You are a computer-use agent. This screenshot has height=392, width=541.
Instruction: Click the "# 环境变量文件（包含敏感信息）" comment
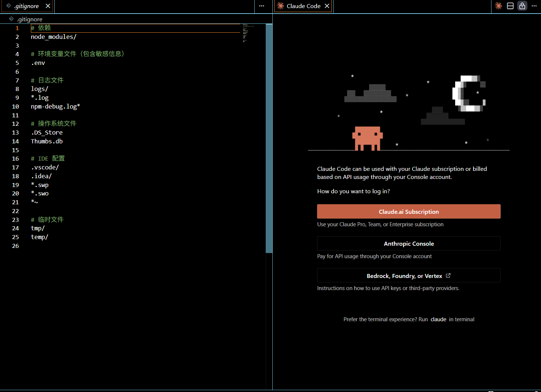pos(78,54)
